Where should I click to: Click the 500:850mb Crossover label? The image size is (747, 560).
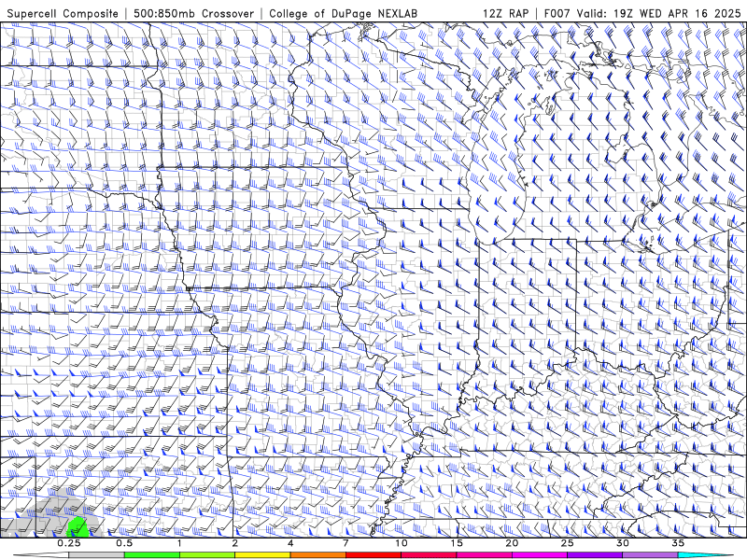194,14
